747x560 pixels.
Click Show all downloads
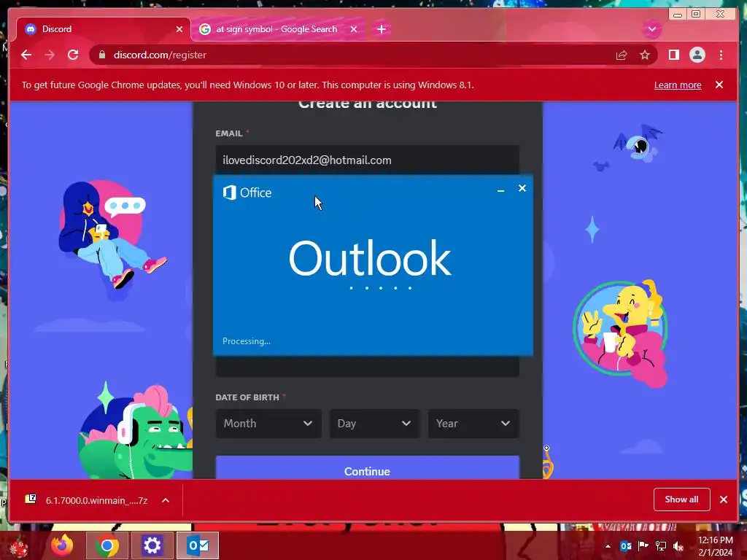pos(682,499)
